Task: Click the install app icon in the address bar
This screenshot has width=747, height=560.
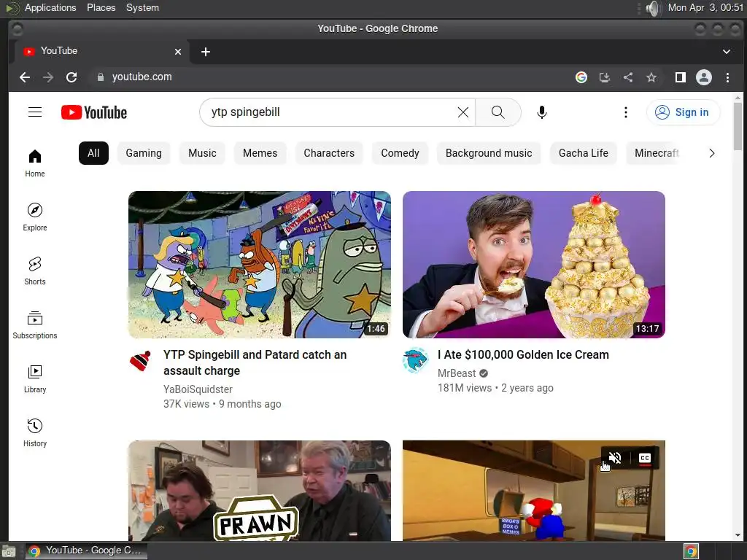Action: pyautogui.click(x=605, y=77)
